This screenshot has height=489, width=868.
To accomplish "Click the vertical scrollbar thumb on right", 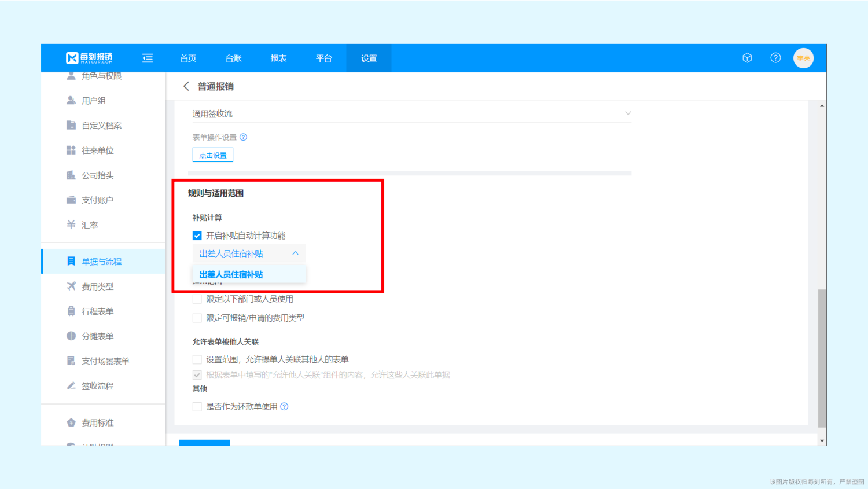I will (x=822, y=358).
